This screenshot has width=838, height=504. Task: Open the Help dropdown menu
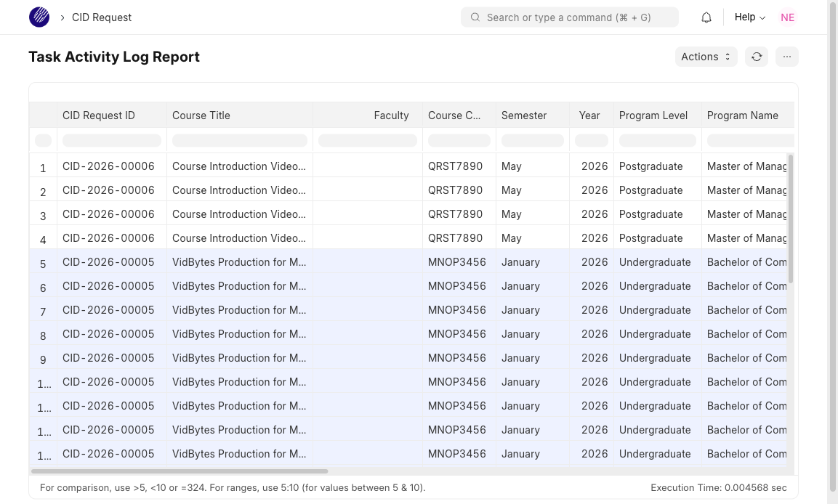click(749, 17)
